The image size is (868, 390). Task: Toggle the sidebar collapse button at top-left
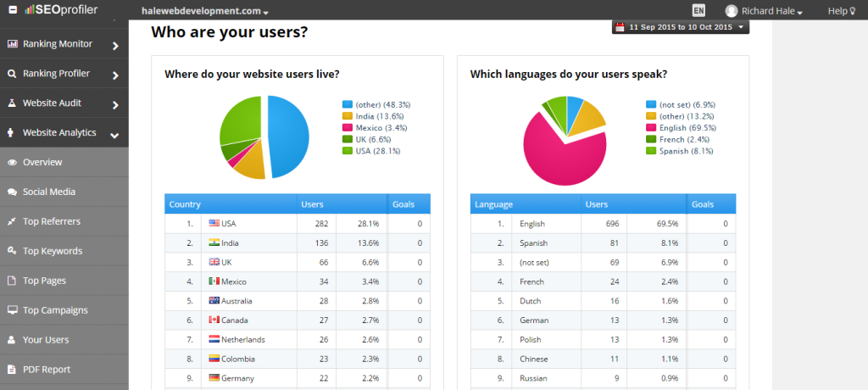[x=10, y=10]
